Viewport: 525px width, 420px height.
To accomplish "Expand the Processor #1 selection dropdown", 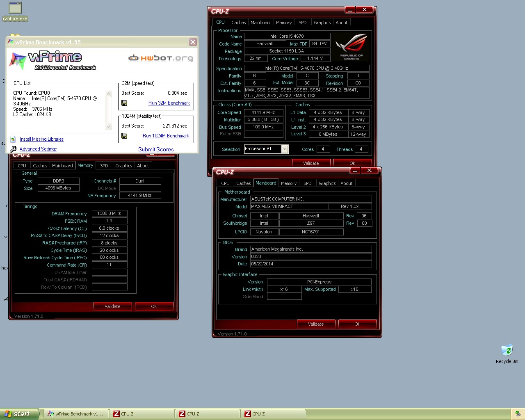I will [x=285, y=149].
